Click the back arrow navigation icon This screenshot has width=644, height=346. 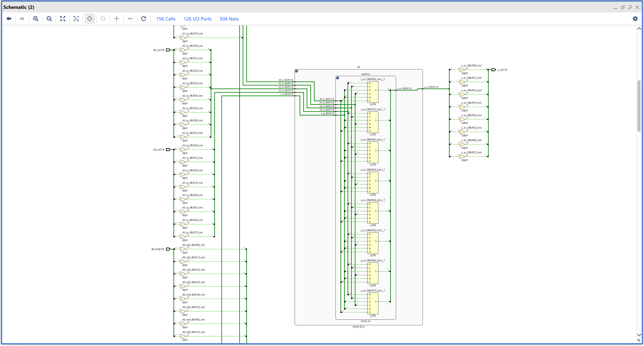click(x=9, y=19)
